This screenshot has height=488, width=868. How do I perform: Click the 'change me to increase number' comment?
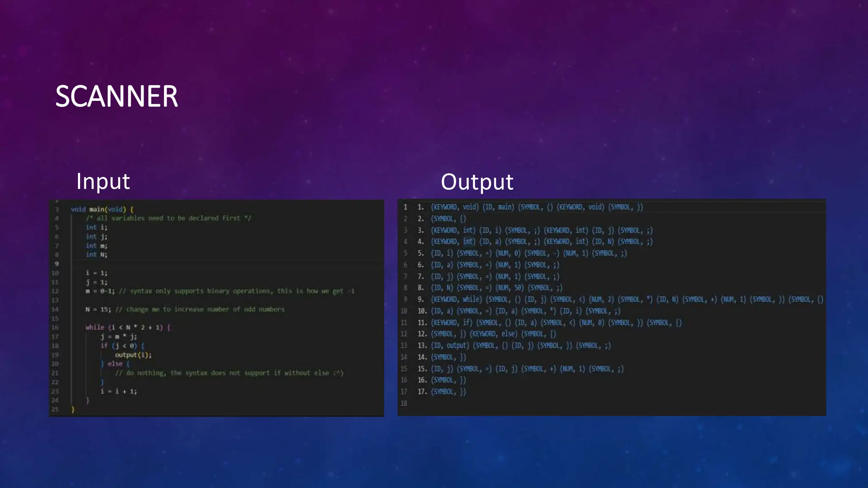[x=200, y=309]
